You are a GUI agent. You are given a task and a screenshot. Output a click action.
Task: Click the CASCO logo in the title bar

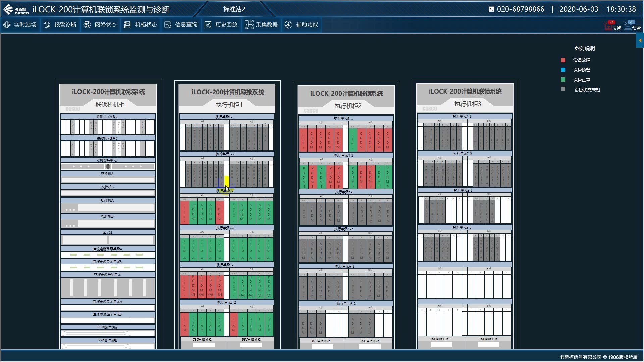tap(16, 9)
